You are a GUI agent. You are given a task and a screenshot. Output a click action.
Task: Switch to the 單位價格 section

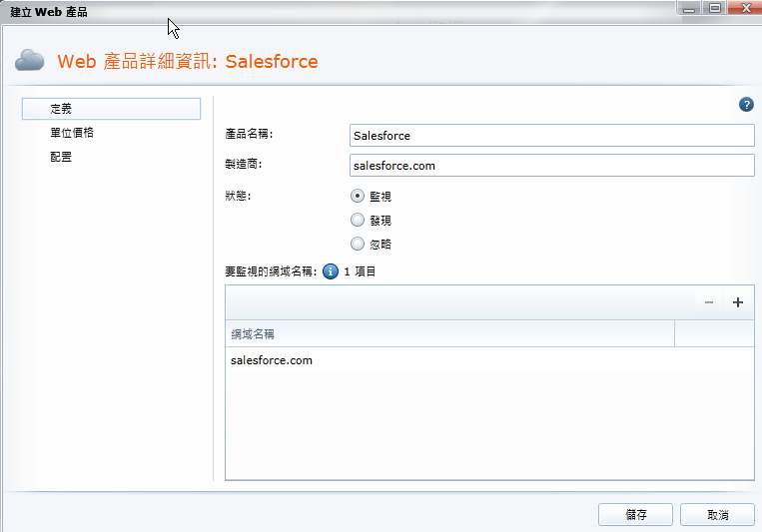pyautogui.click(x=72, y=133)
